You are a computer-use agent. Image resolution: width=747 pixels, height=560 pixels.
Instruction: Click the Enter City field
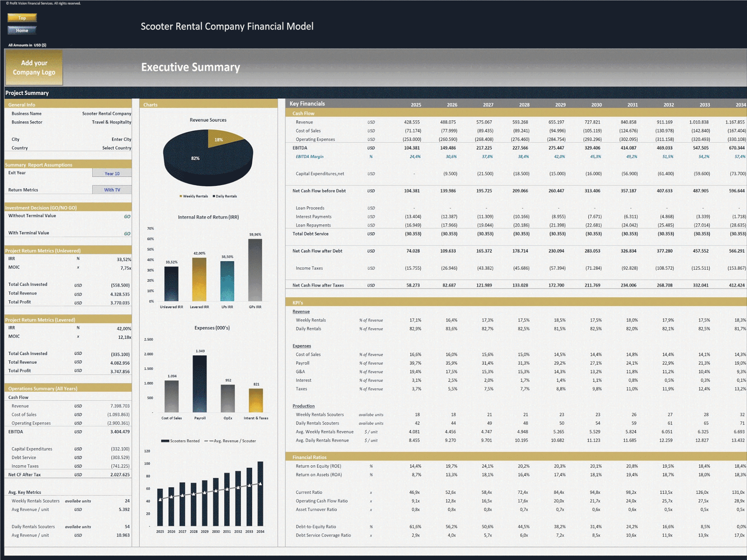tap(121, 139)
